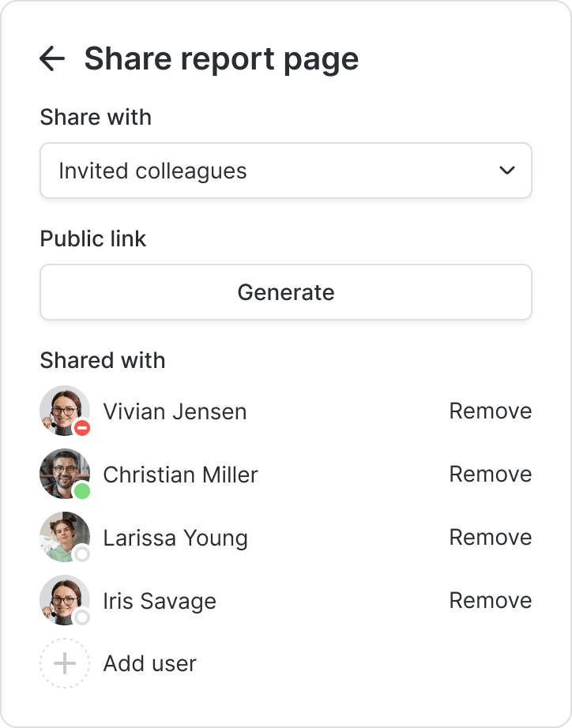572x728 pixels.
Task: Click Larissa Young's avatar photo
Action: 63,535
